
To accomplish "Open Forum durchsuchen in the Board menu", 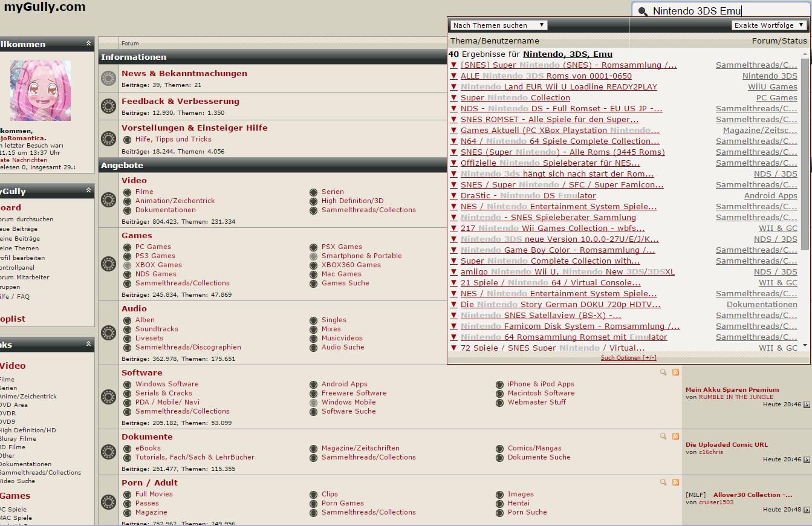I will [x=26, y=219].
